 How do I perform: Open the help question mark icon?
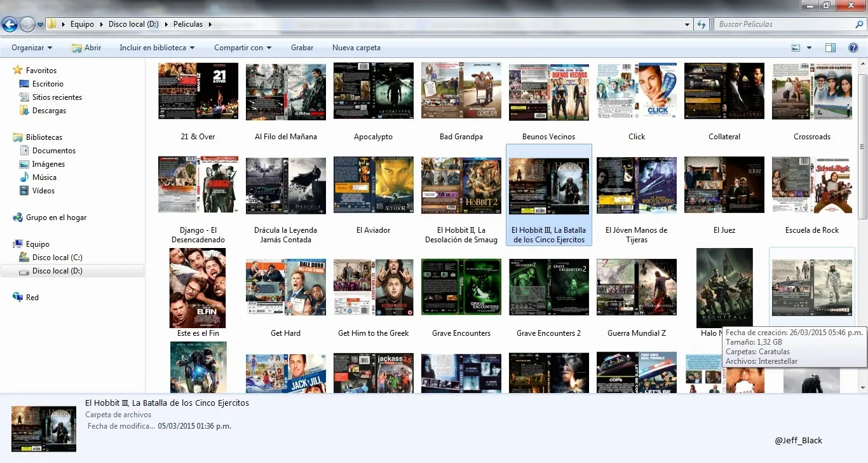pos(853,48)
